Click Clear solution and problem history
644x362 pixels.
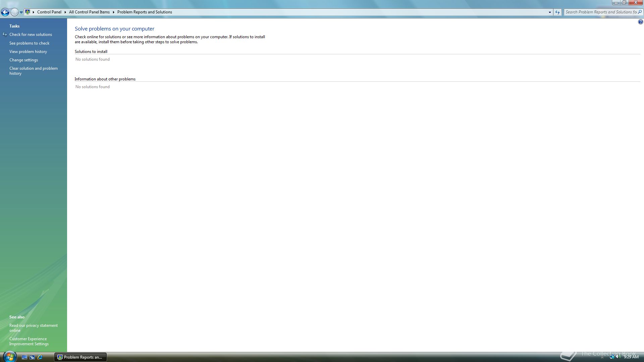34,71
